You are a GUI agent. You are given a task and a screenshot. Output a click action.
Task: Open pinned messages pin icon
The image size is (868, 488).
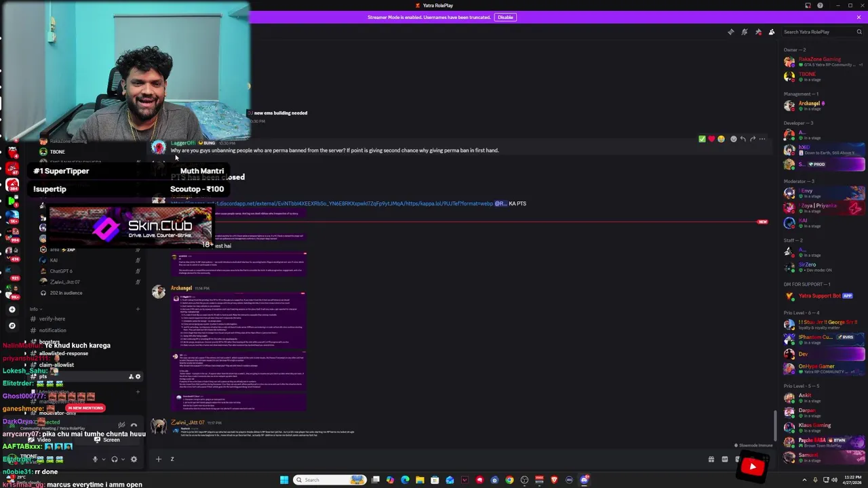758,32
